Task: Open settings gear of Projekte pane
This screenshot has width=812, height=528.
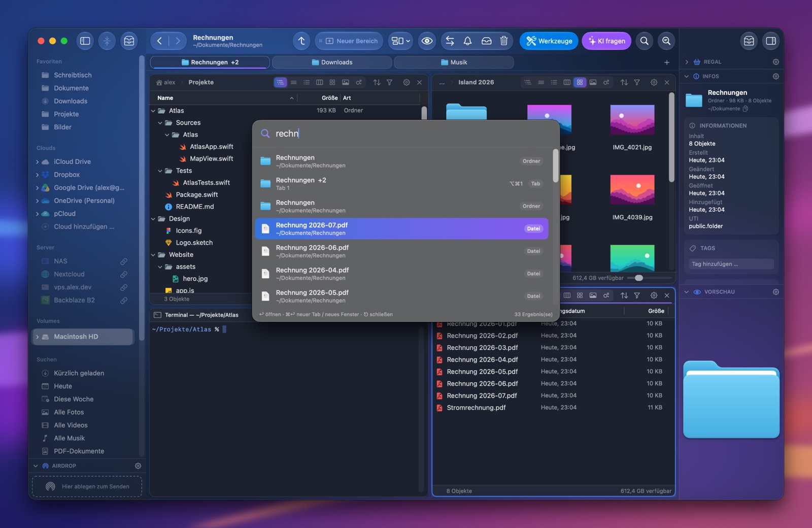Action: pos(407,82)
